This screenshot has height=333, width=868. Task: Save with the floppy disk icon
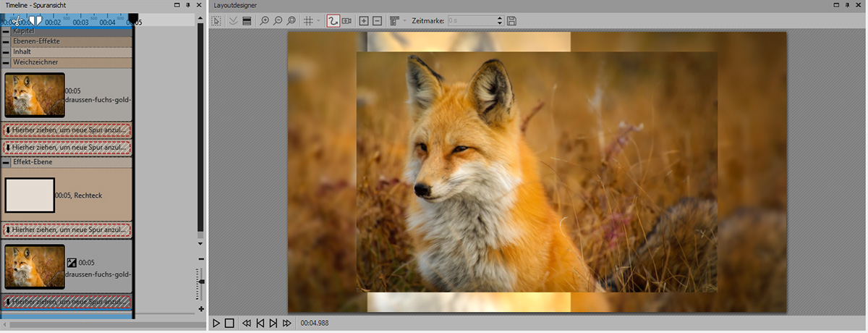click(x=512, y=21)
